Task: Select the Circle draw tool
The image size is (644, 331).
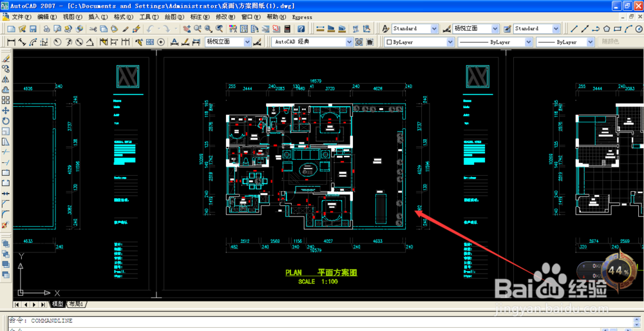Action: point(639,29)
